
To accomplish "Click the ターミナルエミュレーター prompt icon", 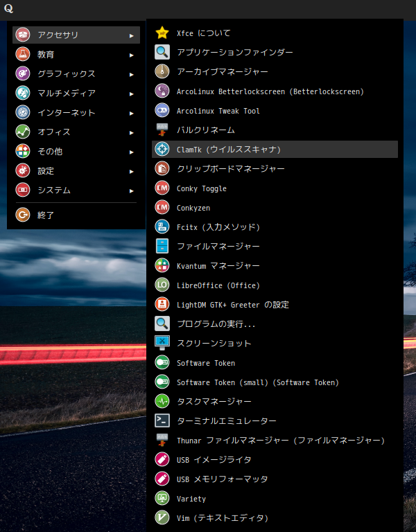I will (x=162, y=420).
